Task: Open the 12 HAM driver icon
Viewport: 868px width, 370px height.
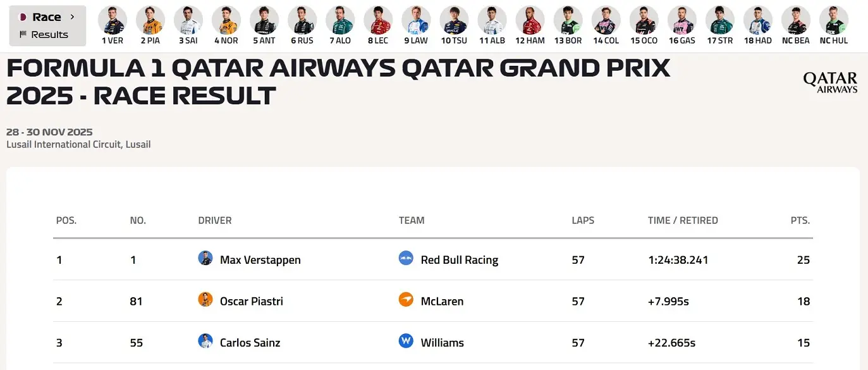Action: tap(530, 20)
